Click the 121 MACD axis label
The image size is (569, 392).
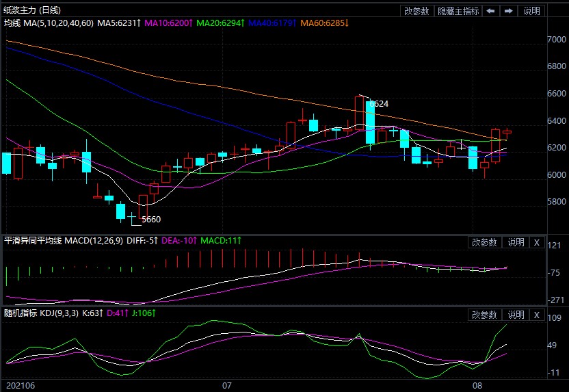coord(554,246)
